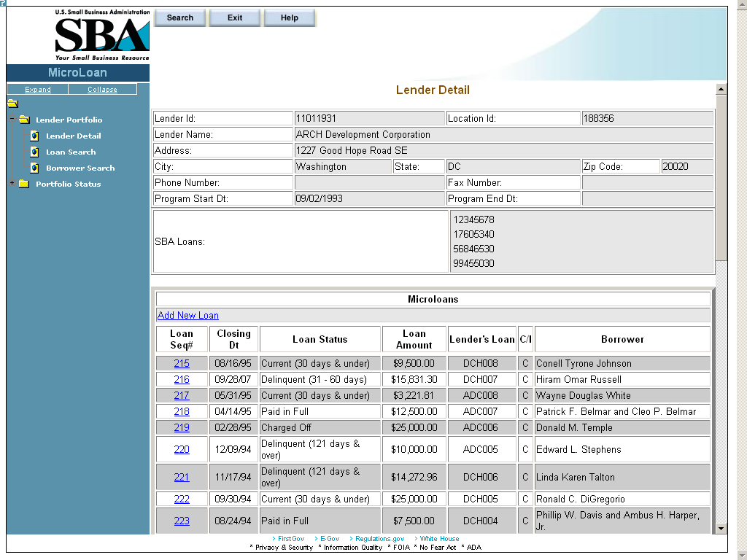The height and width of the screenshot is (560, 747).
Task: Collapse the Lender Portfolio tree node
Action: click(x=12, y=120)
